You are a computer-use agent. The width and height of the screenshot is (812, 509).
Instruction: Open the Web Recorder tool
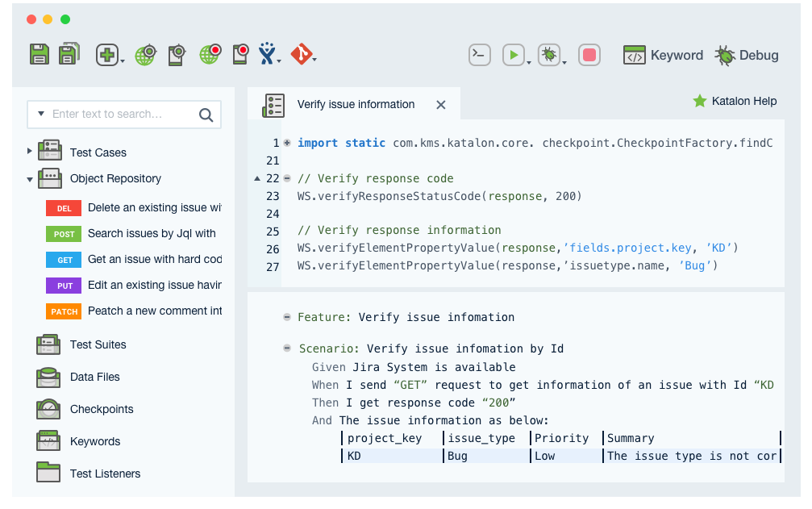(x=210, y=55)
